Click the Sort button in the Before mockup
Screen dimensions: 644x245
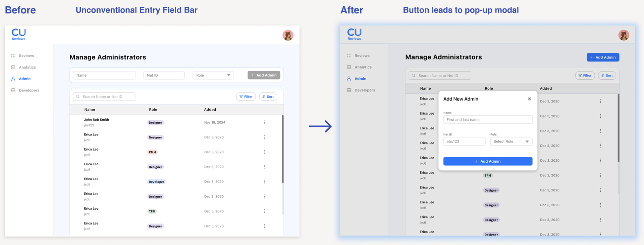click(268, 97)
